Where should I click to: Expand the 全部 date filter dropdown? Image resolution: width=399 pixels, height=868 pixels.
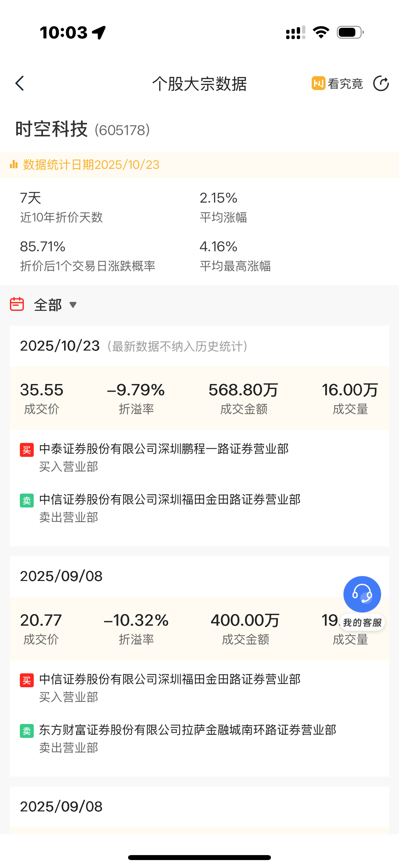55,305
